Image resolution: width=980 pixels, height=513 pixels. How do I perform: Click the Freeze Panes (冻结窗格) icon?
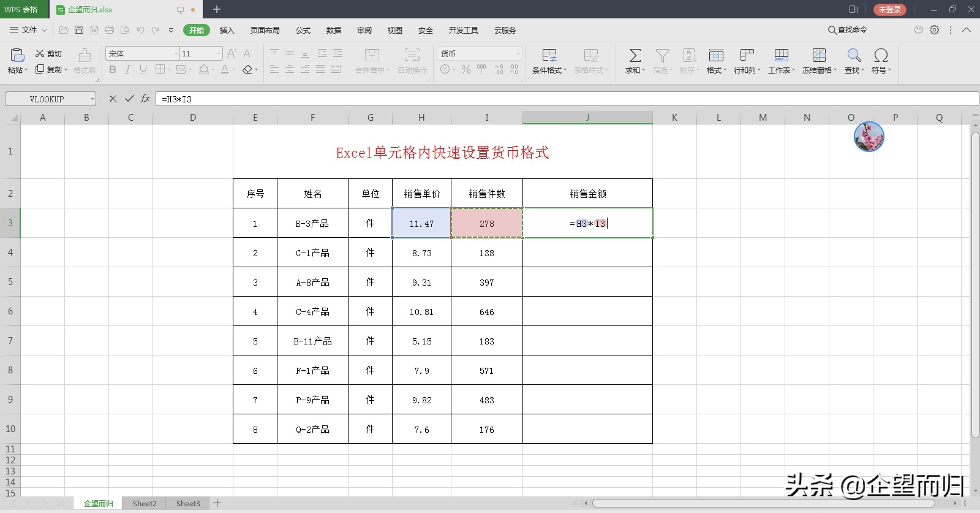819,56
